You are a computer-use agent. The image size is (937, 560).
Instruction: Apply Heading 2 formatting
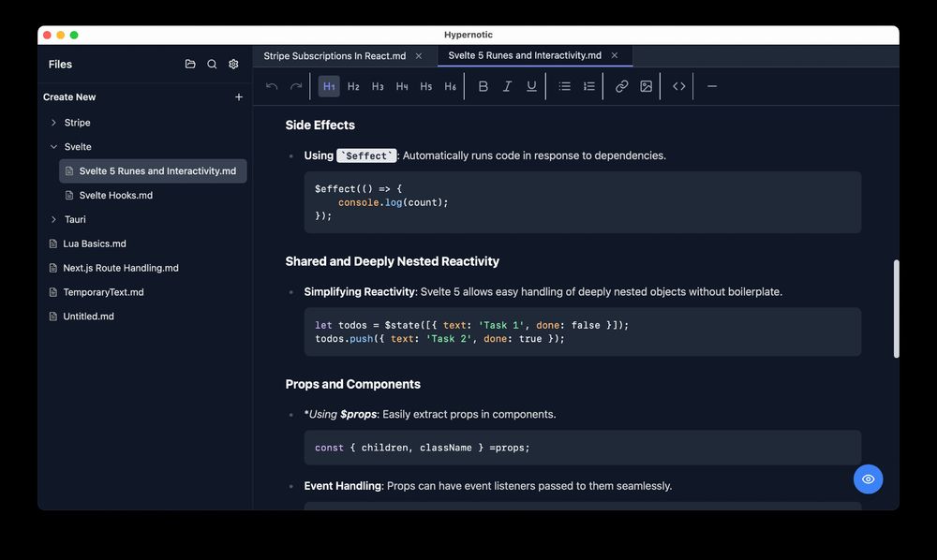pyautogui.click(x=353, y=86)
